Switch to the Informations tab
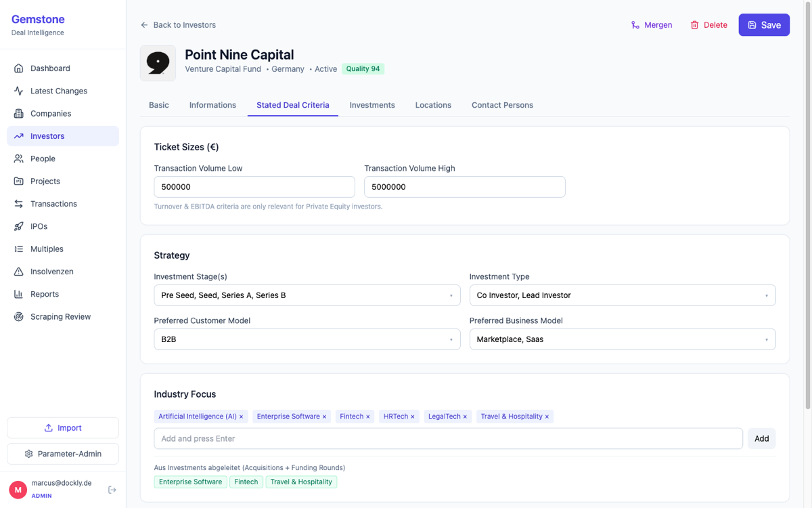The image size is (812, 508). [x=212, y=105]
